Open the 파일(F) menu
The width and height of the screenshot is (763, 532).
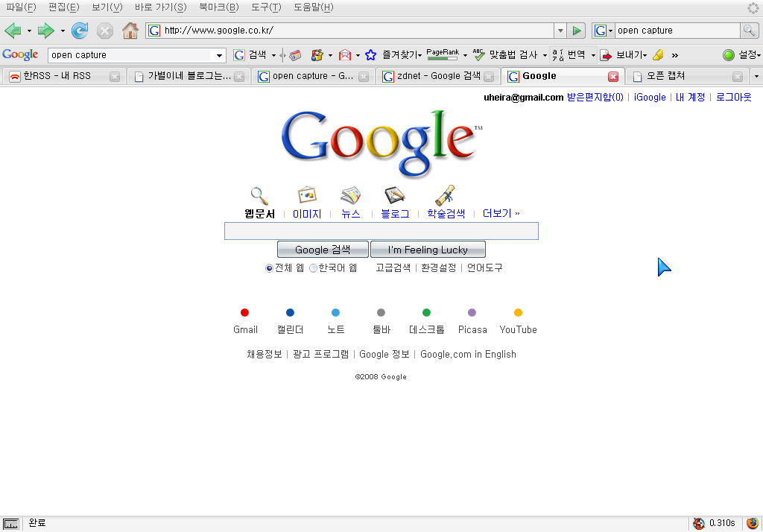21,7
